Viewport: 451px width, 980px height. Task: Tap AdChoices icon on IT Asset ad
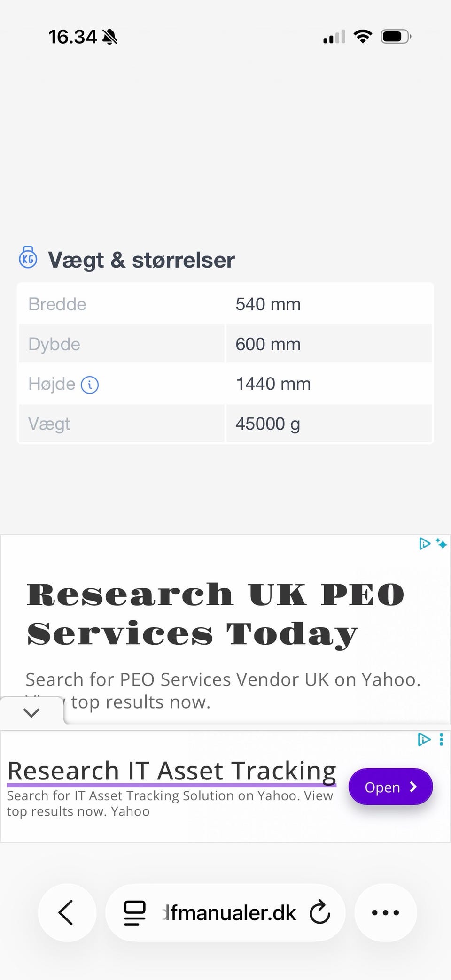(424, 740)
